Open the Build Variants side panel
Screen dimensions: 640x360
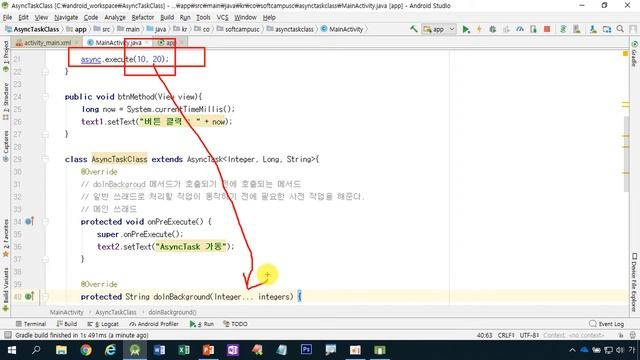tap(6, 289)
